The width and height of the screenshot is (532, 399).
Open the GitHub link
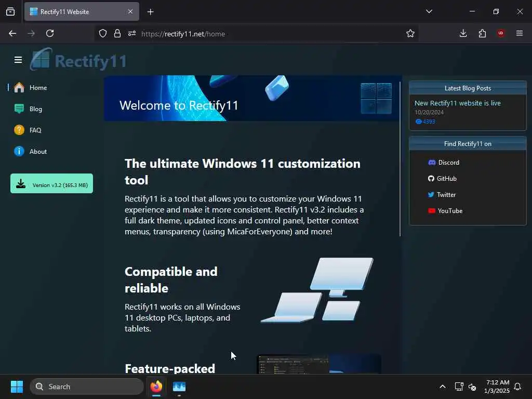click(x=443, y=179)
